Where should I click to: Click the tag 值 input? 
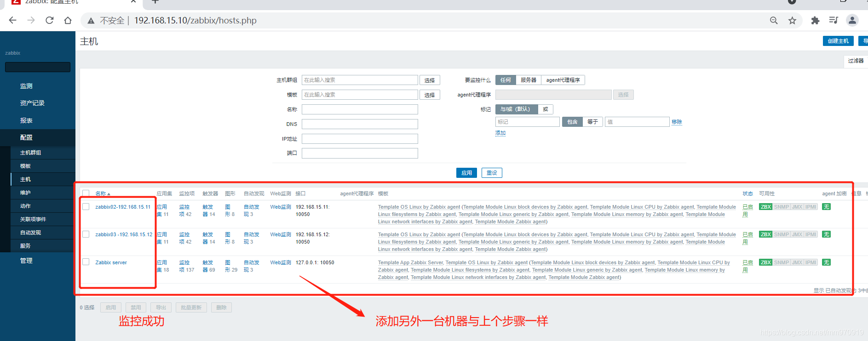637,122
